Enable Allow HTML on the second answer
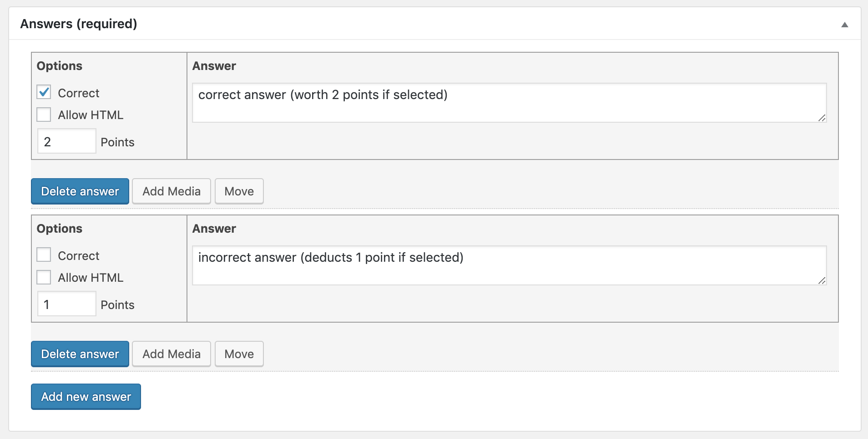The width and height of the screenshot is (868, 439). pos(44,277)
